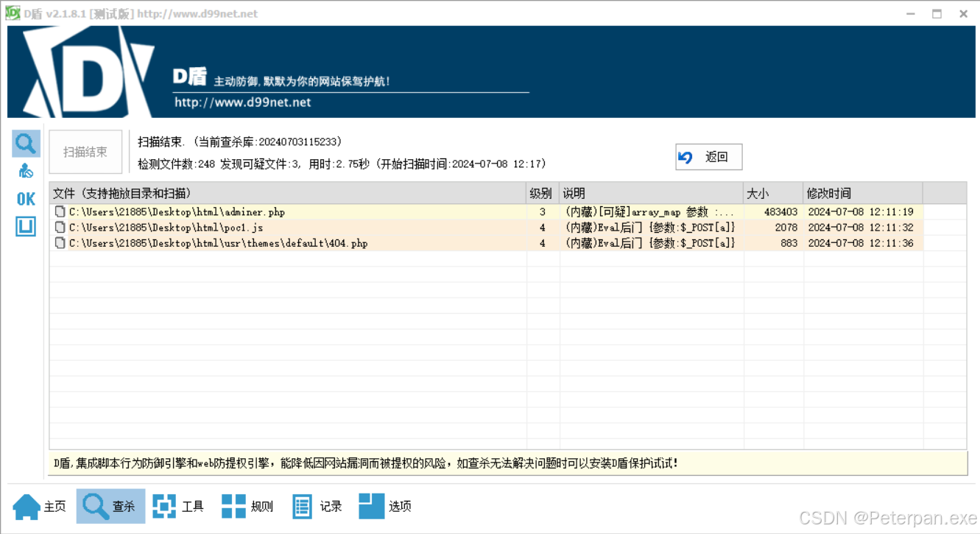Click the D盾 logo in title bar
Image resolution: width=980 pixels, height=534 pixels.
[x=13, y=13]
